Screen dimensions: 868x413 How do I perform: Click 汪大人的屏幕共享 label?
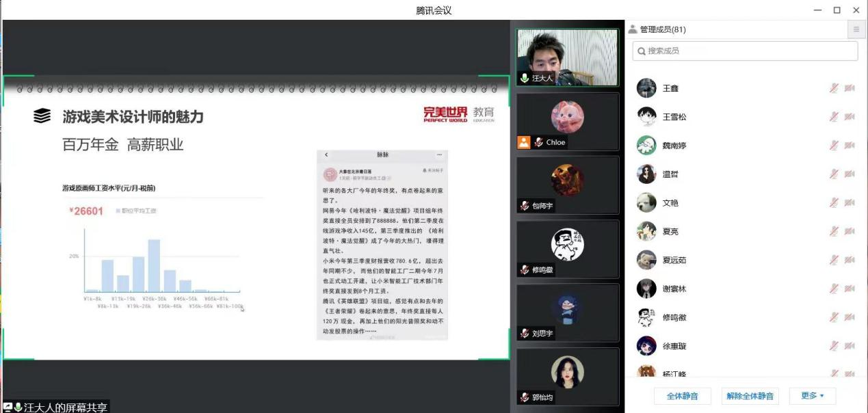pos(65,408)
